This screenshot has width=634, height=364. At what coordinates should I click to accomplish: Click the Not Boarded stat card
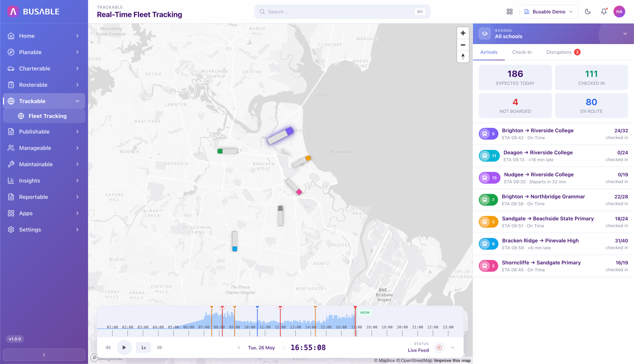[x=515, y=106]
